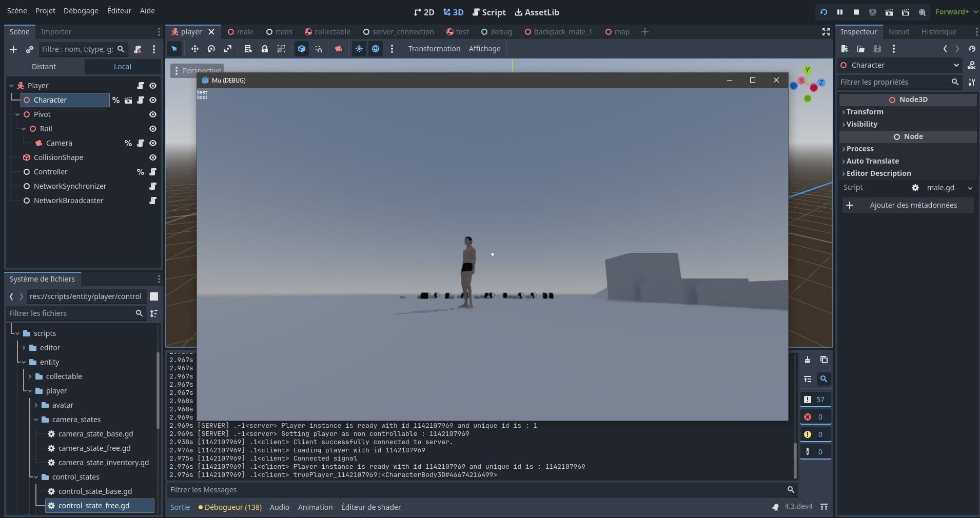This screenshot has width=980, height=518.
Task: Click Ajouter des métadonnées button
Action: tap(908, 205)
